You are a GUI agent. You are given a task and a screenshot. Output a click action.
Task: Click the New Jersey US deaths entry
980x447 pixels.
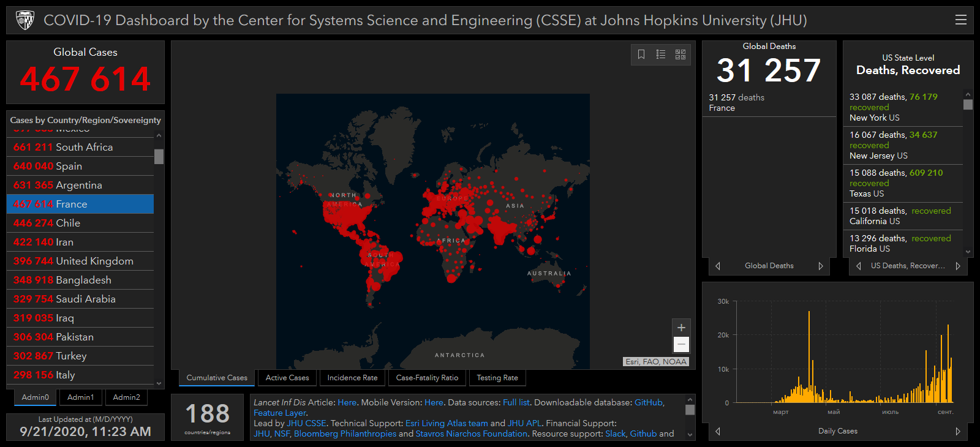[903, 145]
